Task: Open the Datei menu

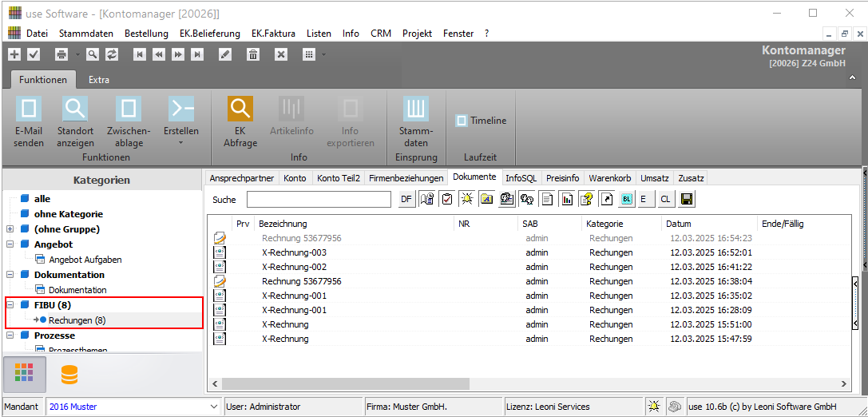Action: tap(37, 34)
